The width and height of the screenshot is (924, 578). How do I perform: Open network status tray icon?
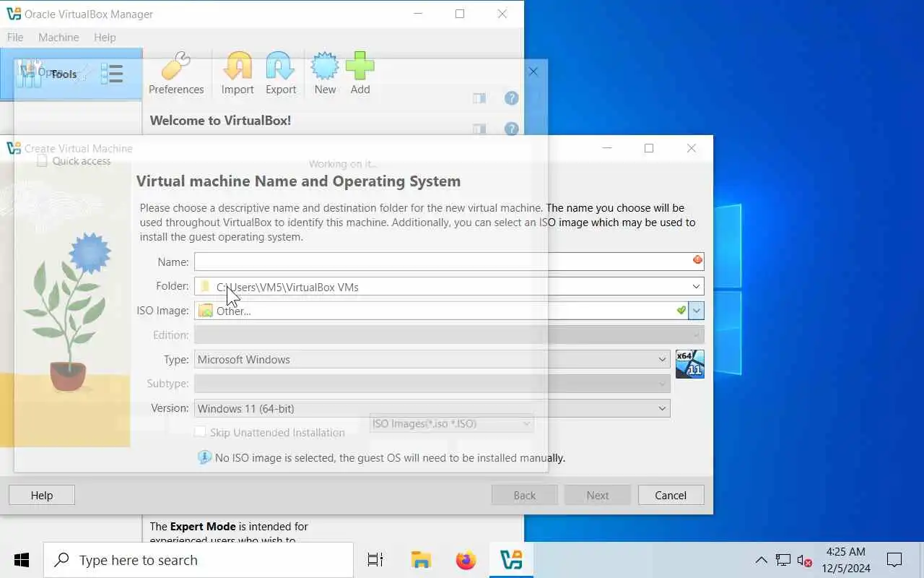click(783, 560)
